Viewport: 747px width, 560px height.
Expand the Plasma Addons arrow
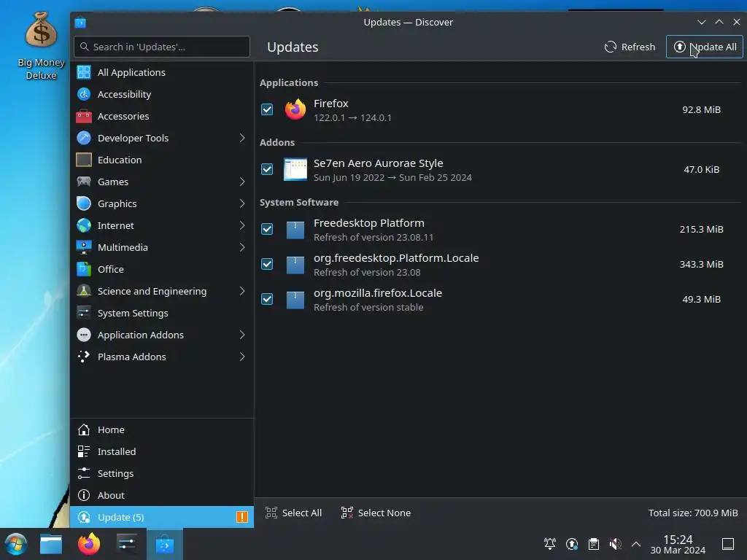(x=242, y=357)
